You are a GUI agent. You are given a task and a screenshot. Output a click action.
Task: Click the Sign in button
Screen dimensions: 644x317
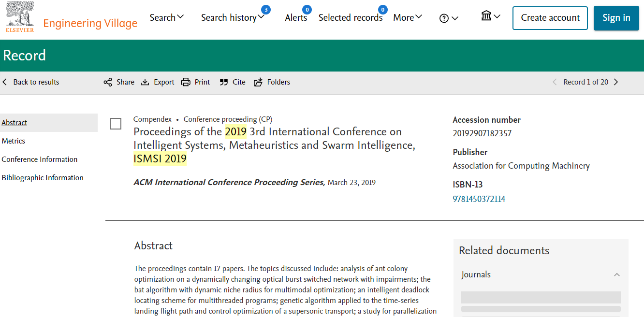616,18
